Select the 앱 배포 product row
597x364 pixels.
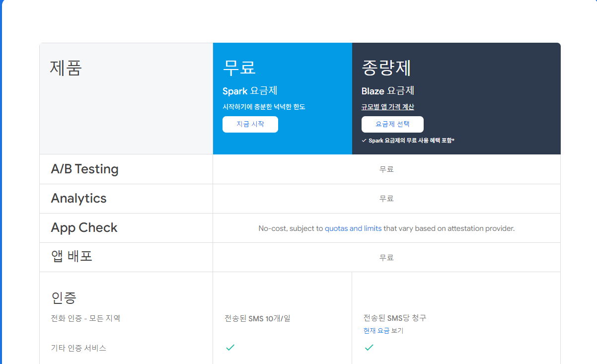300,257
